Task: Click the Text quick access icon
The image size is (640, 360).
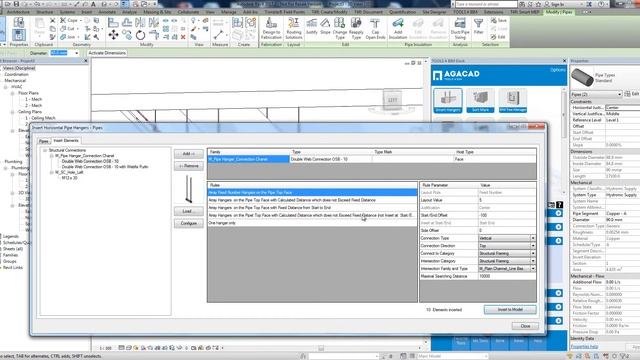Action: (93, 4)
